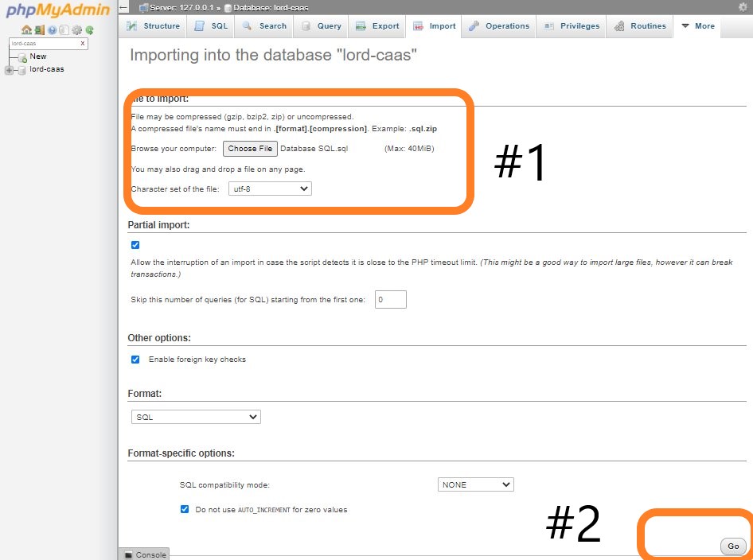Open phpMyAdmin documentation via the blue help icon
Screen dimensions: 753x560
pos(52,30)
